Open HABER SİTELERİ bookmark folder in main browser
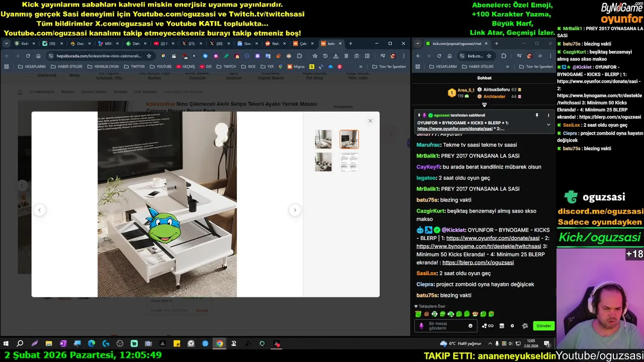Image resolution: width=644 pixels, height=362 pixels. coord(66,66)
